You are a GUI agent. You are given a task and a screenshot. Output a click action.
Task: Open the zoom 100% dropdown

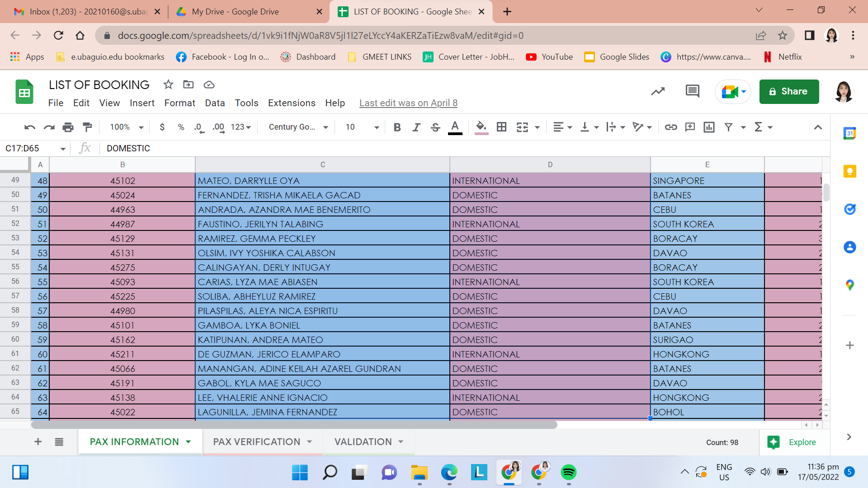pyautogui.click(x=127, y=127)
